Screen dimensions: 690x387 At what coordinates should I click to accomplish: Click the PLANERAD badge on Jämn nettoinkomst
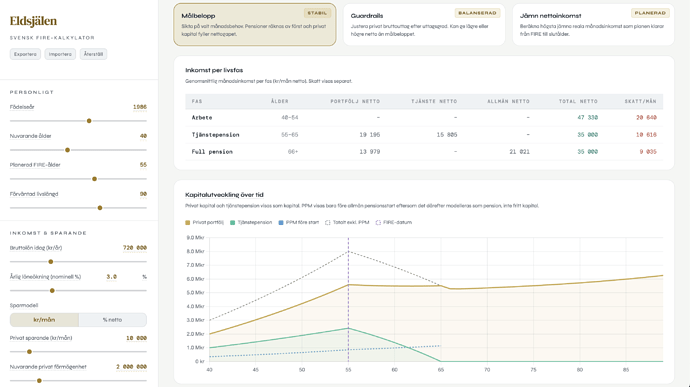click(x=650, y=13)
